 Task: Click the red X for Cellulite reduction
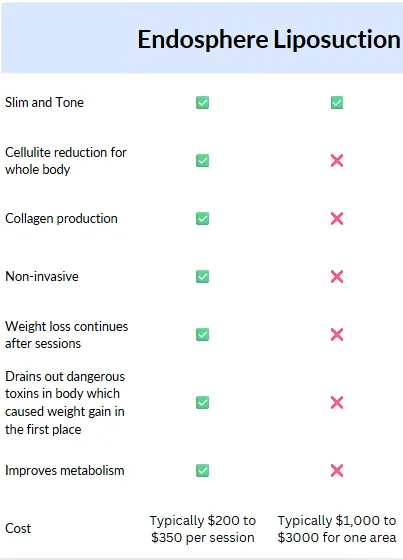tap(337, 161)
